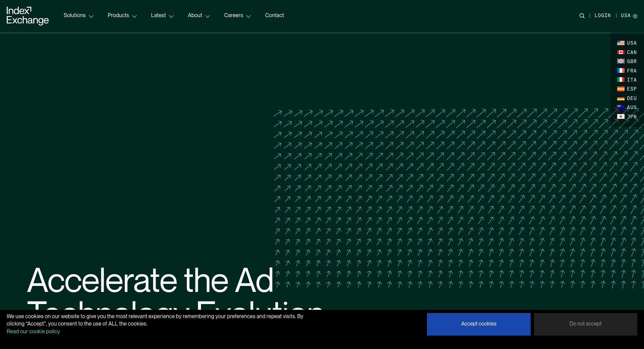This screenshot has width=644, height=349.
Task: Click the Index Exchange logo
Action: (28, 16)
